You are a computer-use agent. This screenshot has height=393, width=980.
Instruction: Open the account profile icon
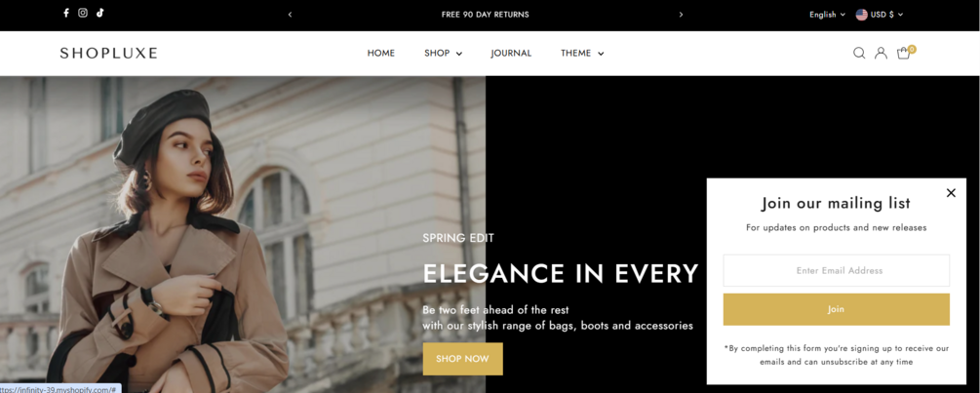(x=881, y=53)
